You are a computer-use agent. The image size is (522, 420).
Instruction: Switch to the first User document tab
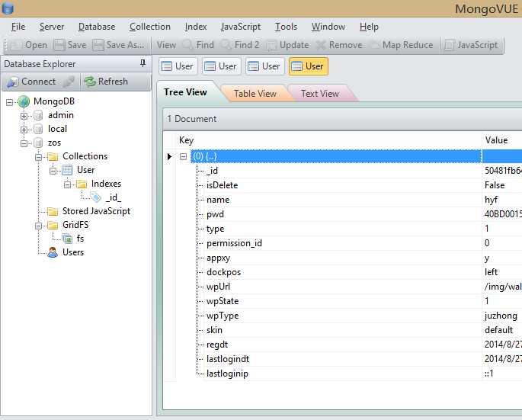pos(178,66)
